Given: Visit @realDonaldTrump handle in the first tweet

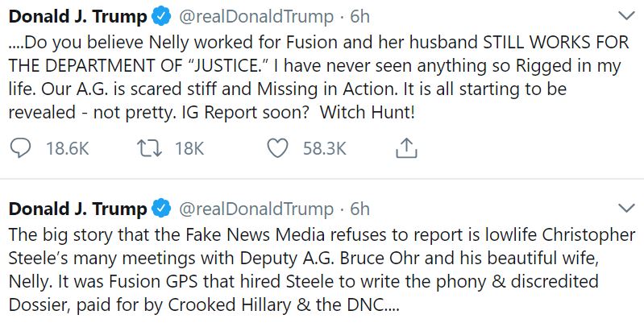Looking at the screenshot, I should (256, 16).
